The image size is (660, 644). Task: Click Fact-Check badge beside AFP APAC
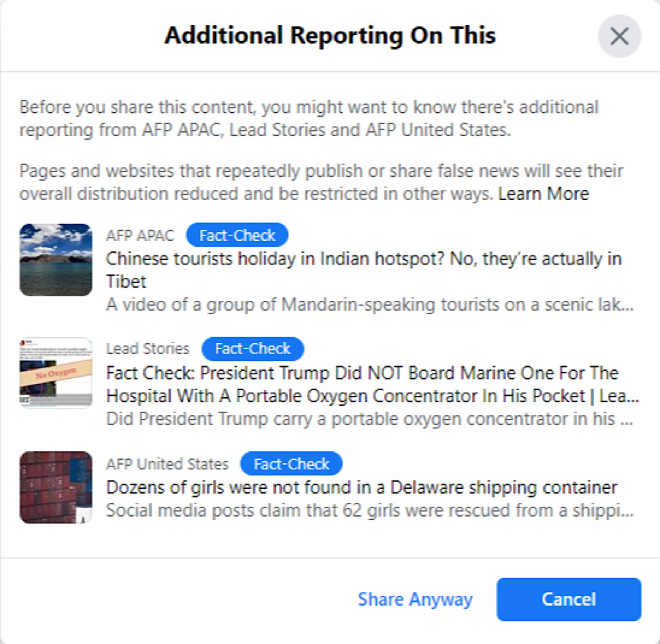238,235
